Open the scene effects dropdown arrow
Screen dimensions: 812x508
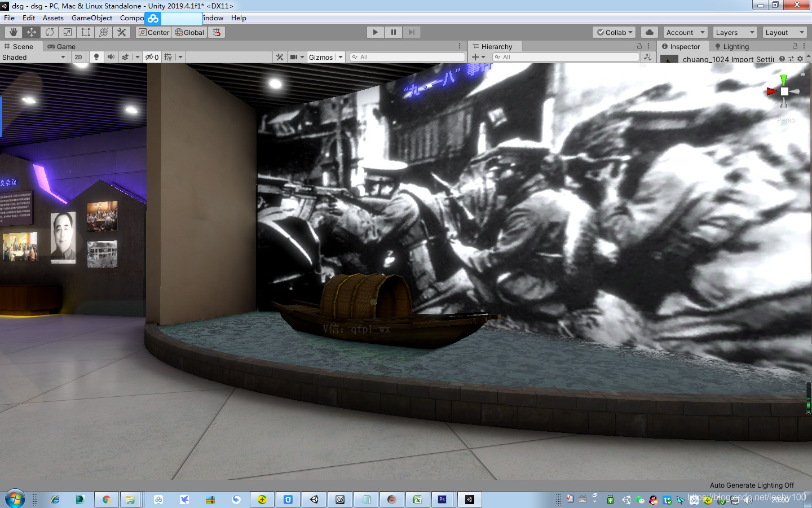click(137, 57)
